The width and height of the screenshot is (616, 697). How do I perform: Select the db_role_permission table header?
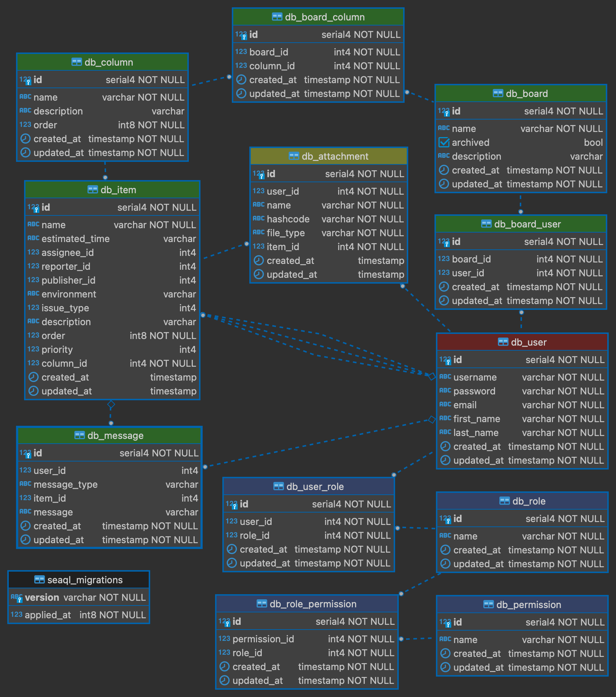pyautogui.click(x=307, y=604)
